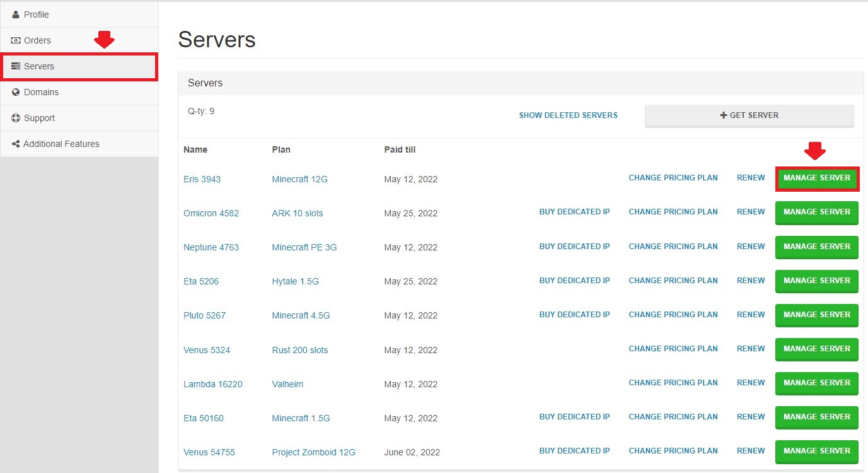Buy dedicated IP for Omicron 4582

pyautogui.click(x=574, y=211)
